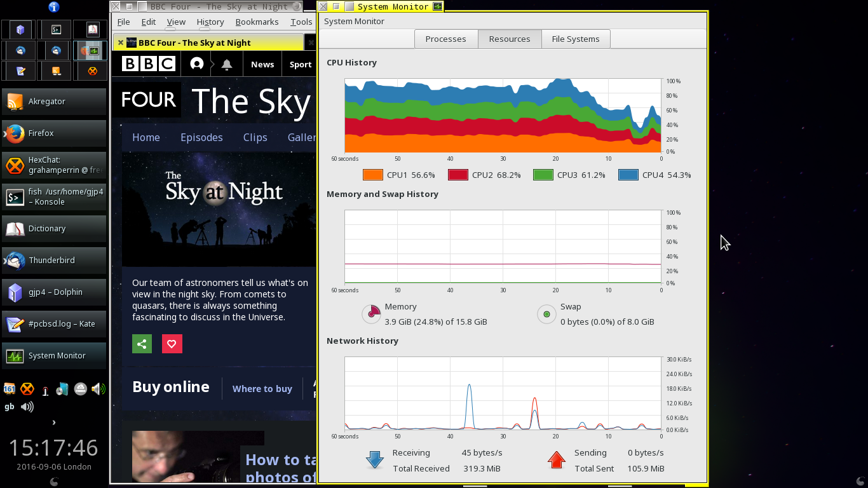Change the CPU3 green color swatch

point(543,175)
